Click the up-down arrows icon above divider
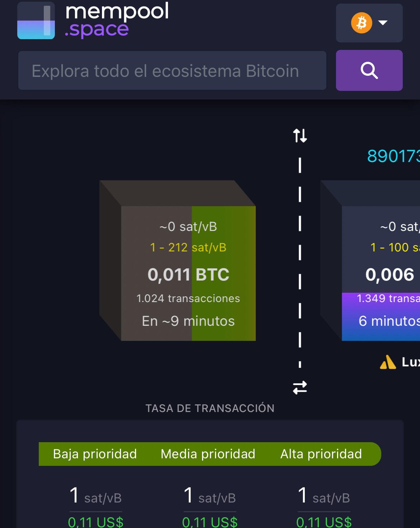 pyautogui.click(x=300, y=136)
